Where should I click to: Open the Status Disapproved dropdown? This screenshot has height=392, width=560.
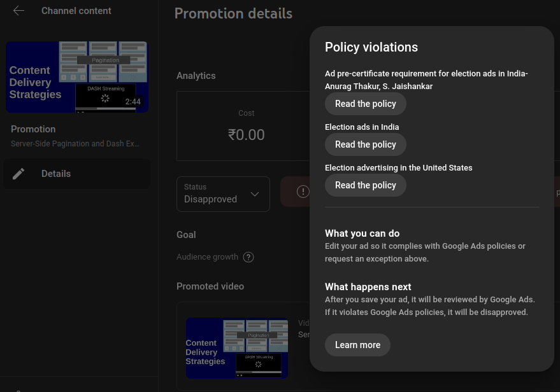pyautogui.click(x=223, y=194)
